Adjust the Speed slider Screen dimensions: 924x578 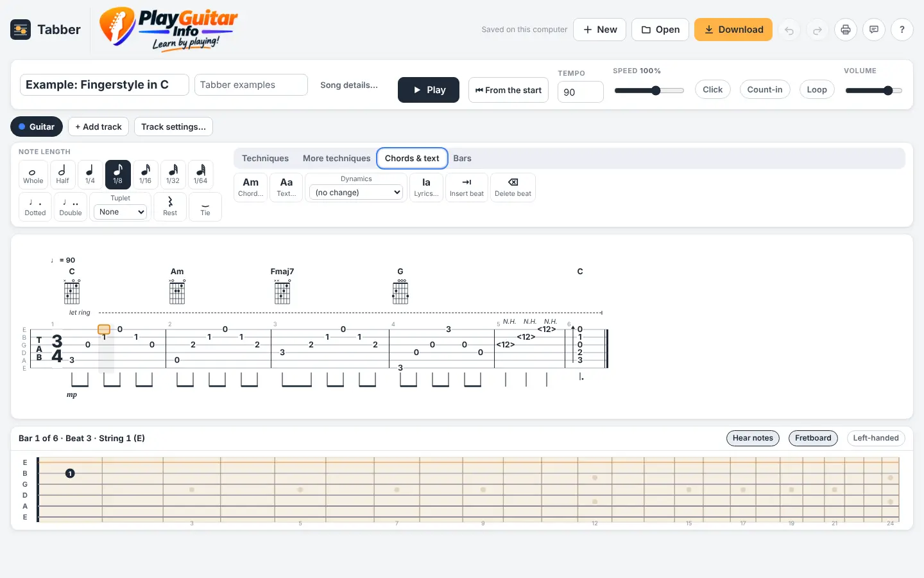(649, 91)
